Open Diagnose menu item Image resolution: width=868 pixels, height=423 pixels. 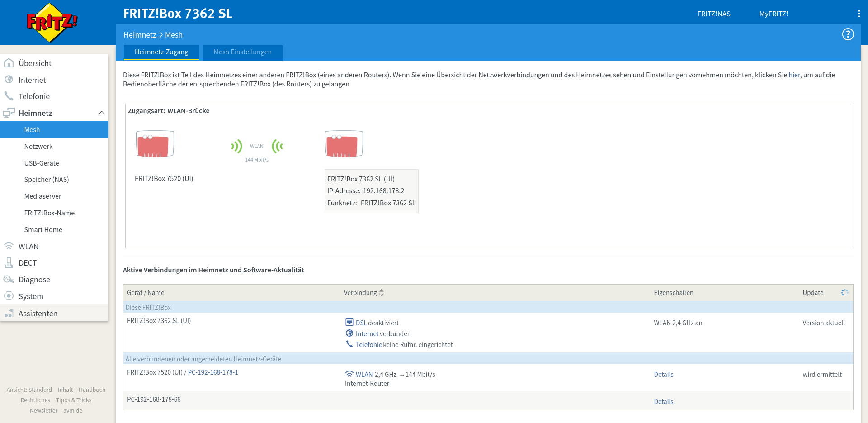coord(54,280)
